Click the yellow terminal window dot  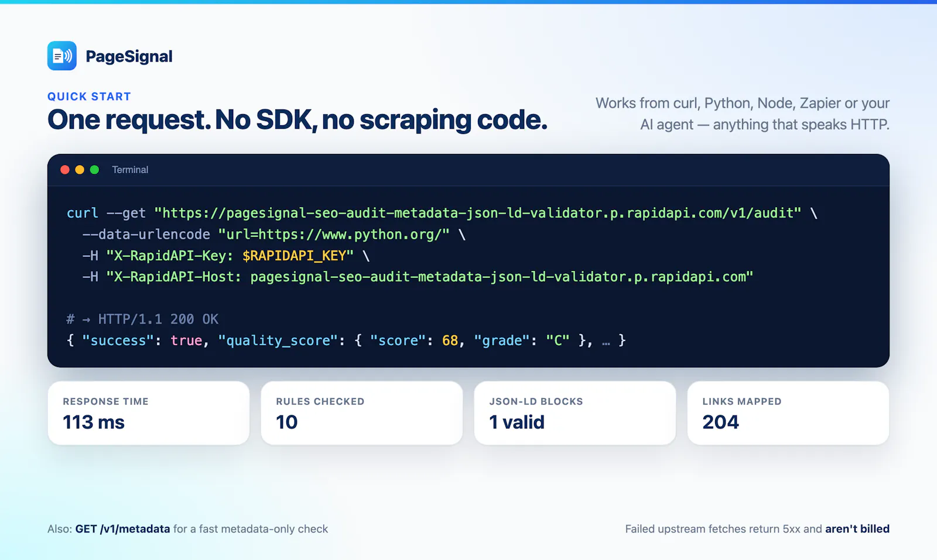(x=80, y=170)
